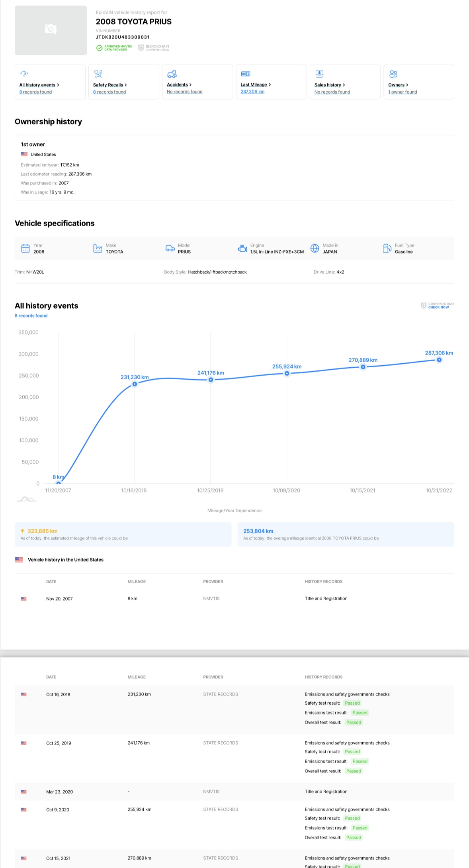This screenshot has height=868, width=469.
Task: Click the Safety Recalls icon
Action: click(x=98, y=74)
